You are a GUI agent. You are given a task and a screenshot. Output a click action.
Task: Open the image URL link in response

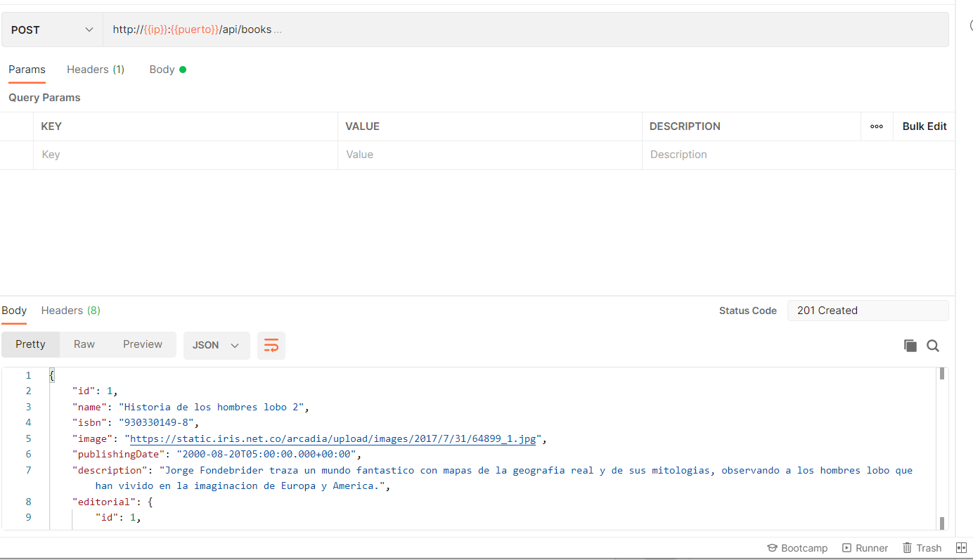pyautogui.click(x=333, y=438)
